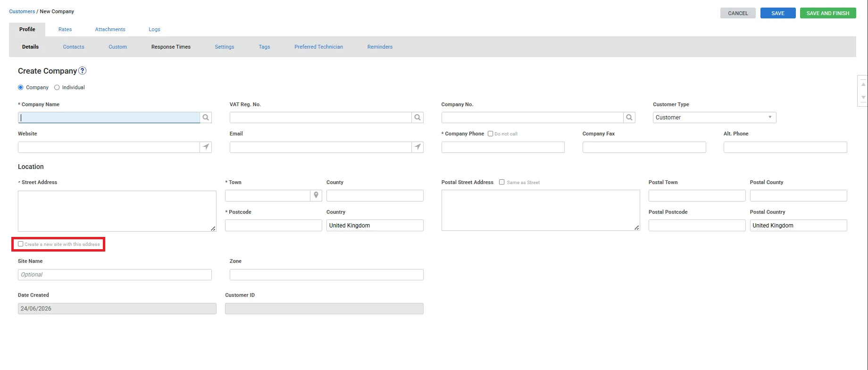Click the Email send arrow icon

tap(417, 147)
